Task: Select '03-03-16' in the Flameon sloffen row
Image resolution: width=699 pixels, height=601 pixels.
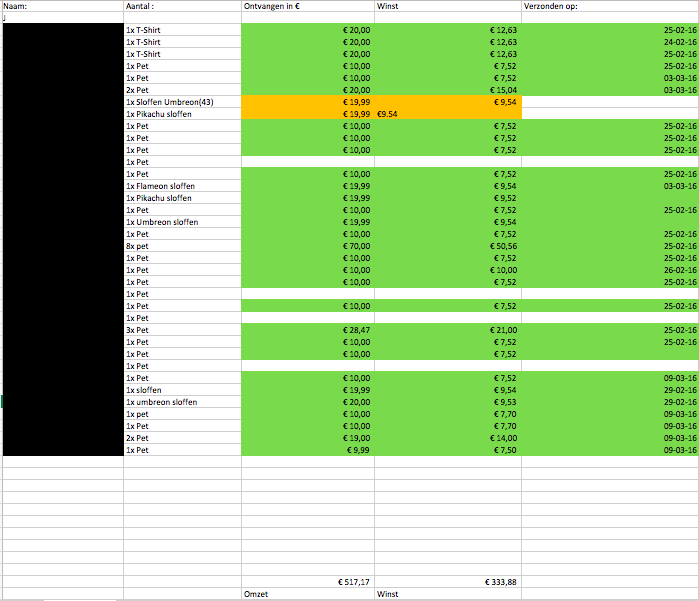Action: click(x=610, y=186)
